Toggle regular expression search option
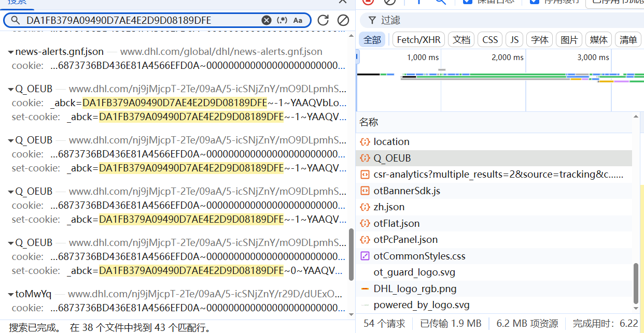 click(282, 20)
